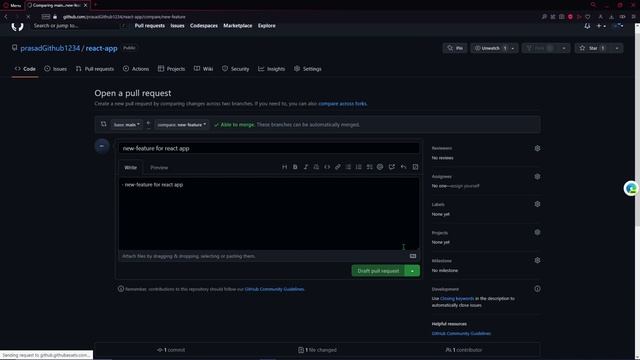Viewport: 640px width, 360px height.
Task: Open compare across forks link
Action: tap(342, 104)
